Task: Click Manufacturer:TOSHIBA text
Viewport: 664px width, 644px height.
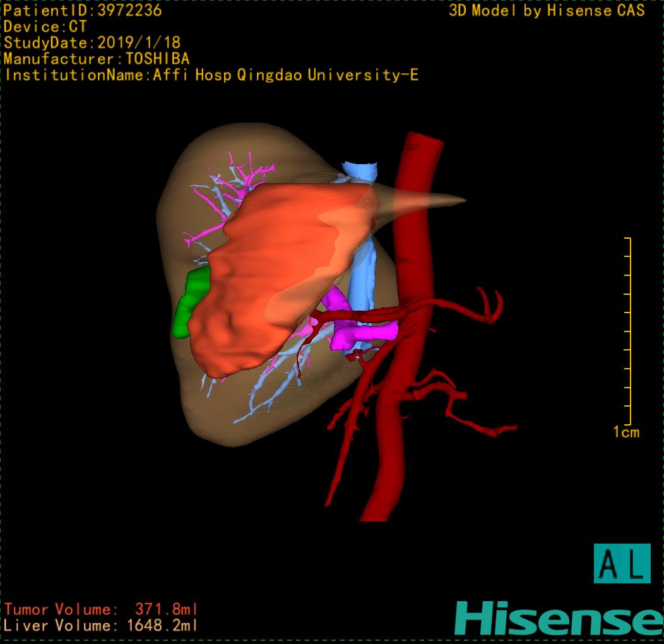Action: click(x=97, y=59)
